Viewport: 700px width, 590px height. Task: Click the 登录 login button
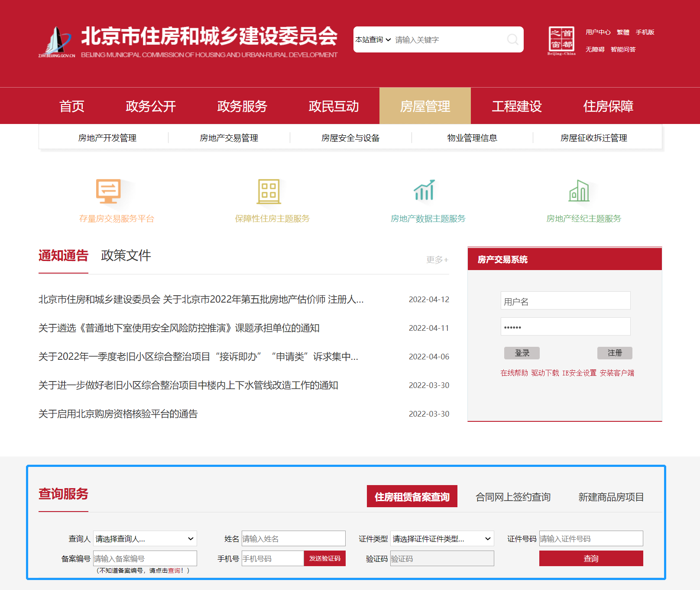tap(522, 353)
